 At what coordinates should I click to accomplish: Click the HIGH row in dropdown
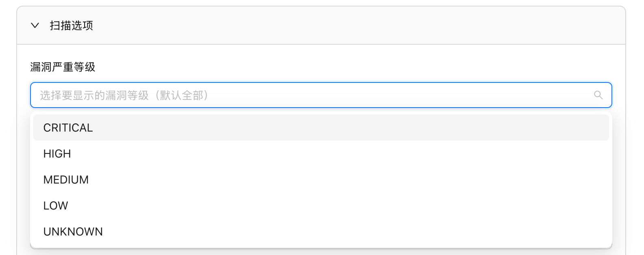tap(321, 153)
